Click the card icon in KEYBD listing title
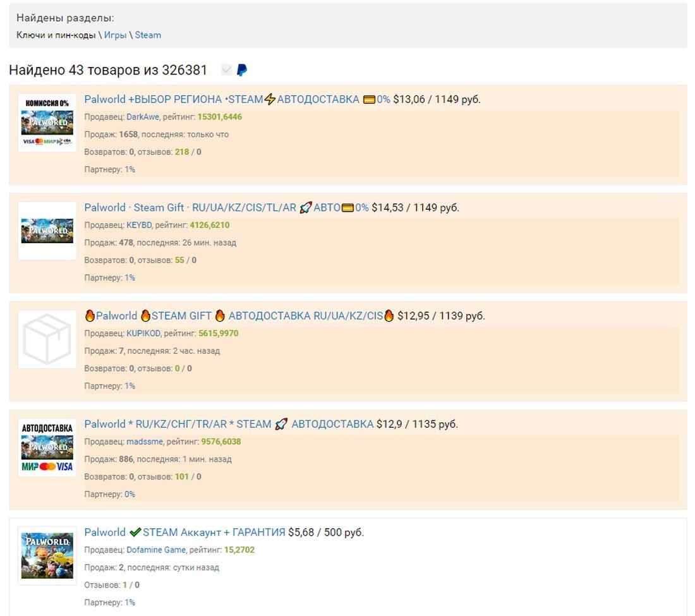 click(347, 208)
